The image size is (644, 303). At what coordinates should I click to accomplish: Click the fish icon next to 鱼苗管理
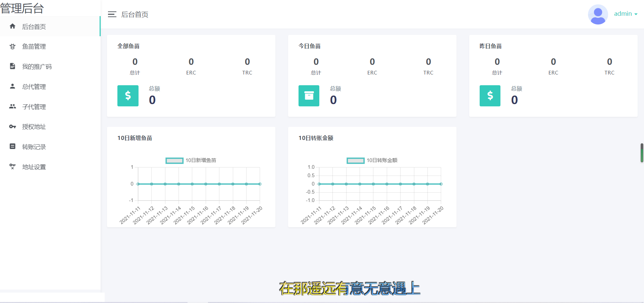click(x=12, y=46)
